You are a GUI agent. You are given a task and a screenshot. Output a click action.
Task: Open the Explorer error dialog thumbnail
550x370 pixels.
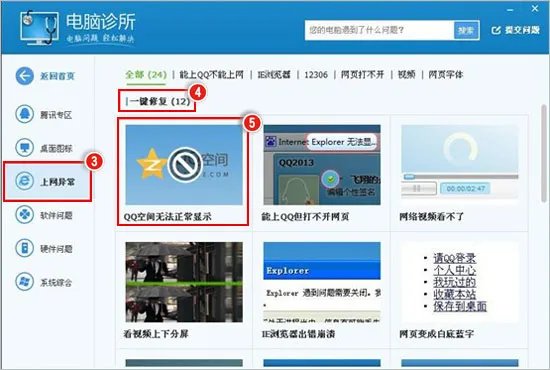click(x=322, y=282)
